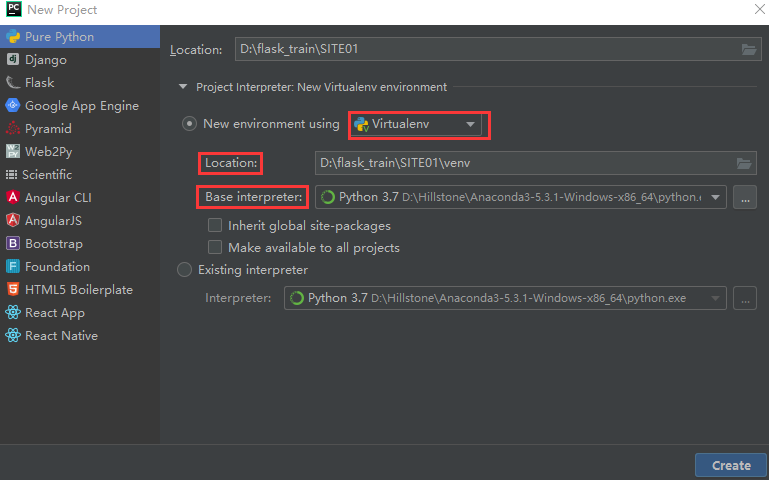The height and width of the screenshot is (480, 769).
Task: Select HTML5 Boilerplate project type
Action: [80, 289]
